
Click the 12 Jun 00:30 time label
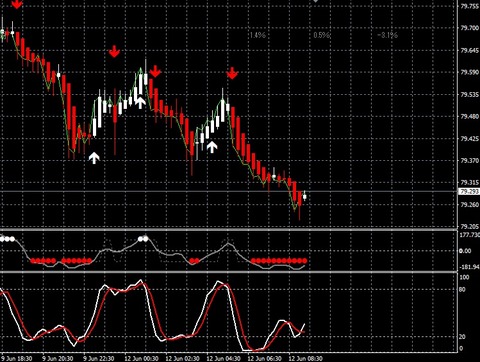(141, 359)
